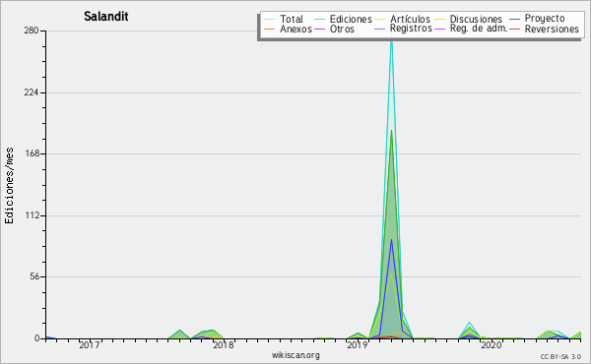Click the 2018 x-axis label
The height and width of the screenshot is (364, 591).
coord(224,345)
